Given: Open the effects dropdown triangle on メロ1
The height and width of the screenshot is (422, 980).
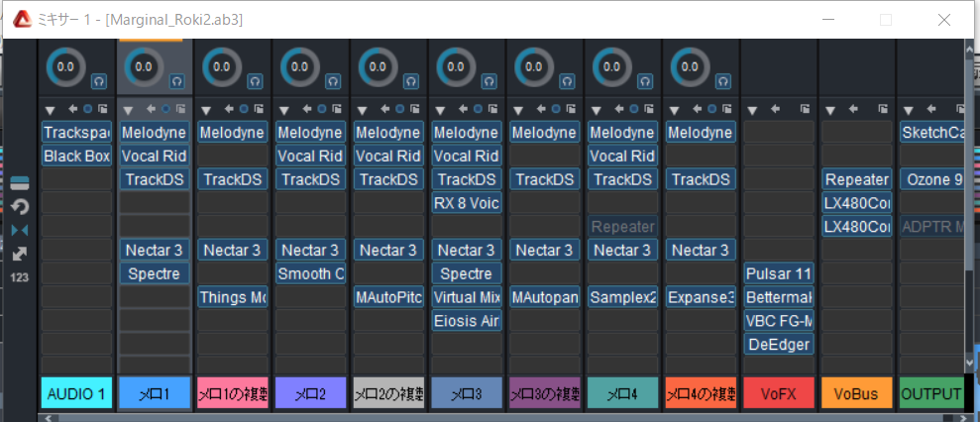Looking at the screenshot, I should tap(128, 111).
